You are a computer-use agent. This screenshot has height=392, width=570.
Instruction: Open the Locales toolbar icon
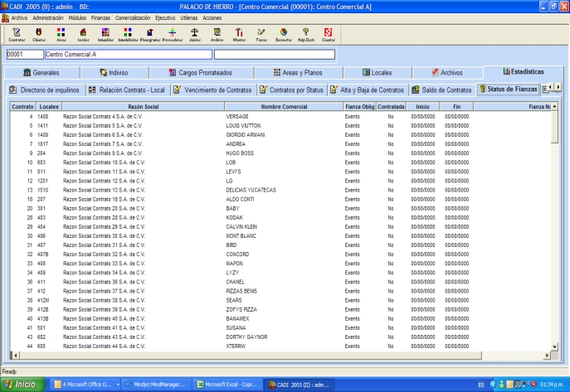coord(83,34)
